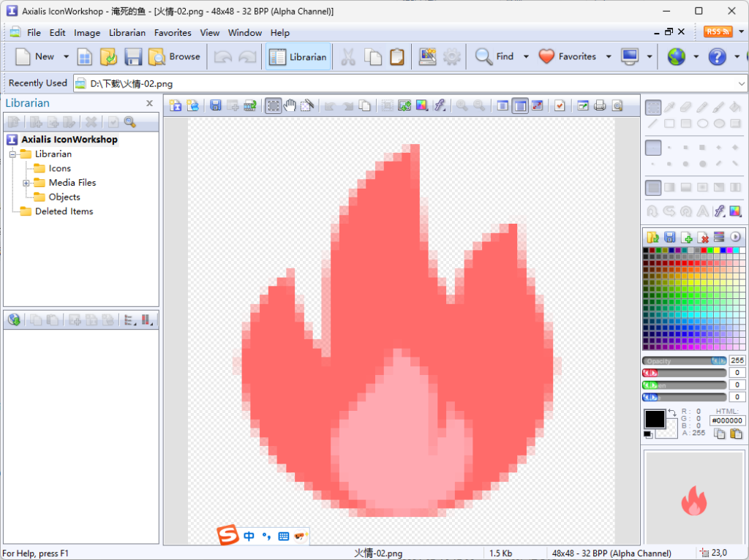749x560 pixels.
Task: Open the Recently Used path dropdown
Action: click(741, 83)
